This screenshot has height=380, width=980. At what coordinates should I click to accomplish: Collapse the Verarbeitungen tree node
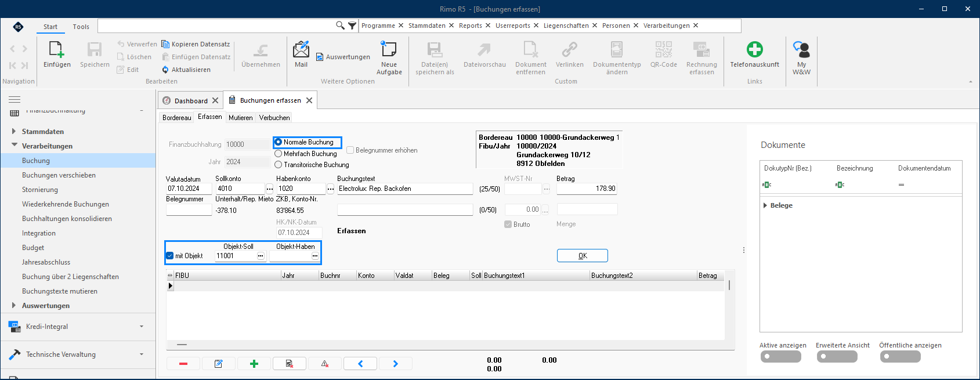coord(14,146)
